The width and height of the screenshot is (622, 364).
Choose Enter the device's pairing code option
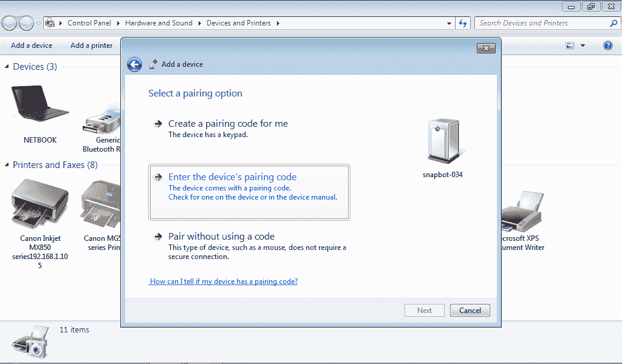tap(249, 192)
